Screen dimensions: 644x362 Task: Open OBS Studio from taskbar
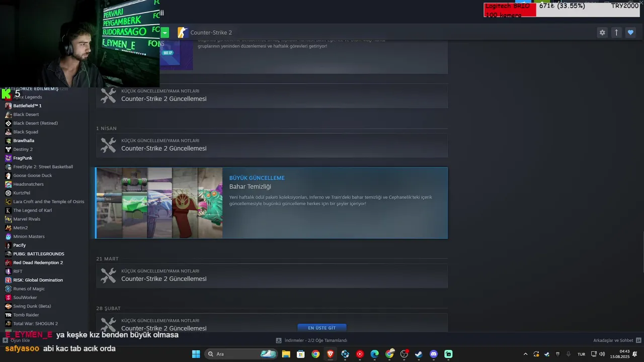404,354
